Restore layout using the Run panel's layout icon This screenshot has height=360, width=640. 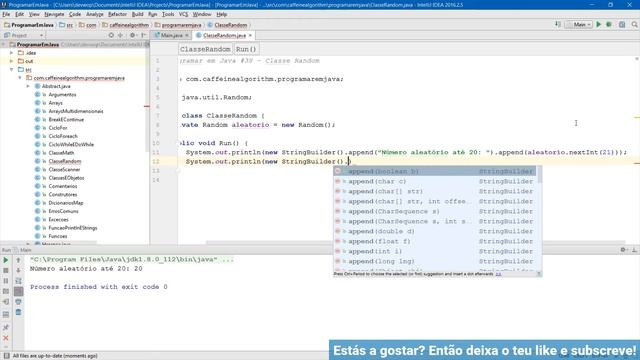pyautogui.click(x=6, y=314)
